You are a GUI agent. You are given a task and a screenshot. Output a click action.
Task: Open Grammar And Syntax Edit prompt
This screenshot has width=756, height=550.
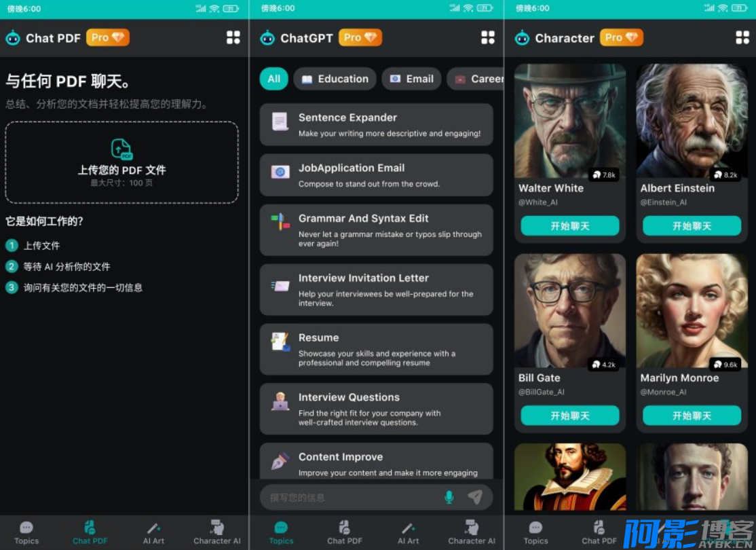click(376, 230)
